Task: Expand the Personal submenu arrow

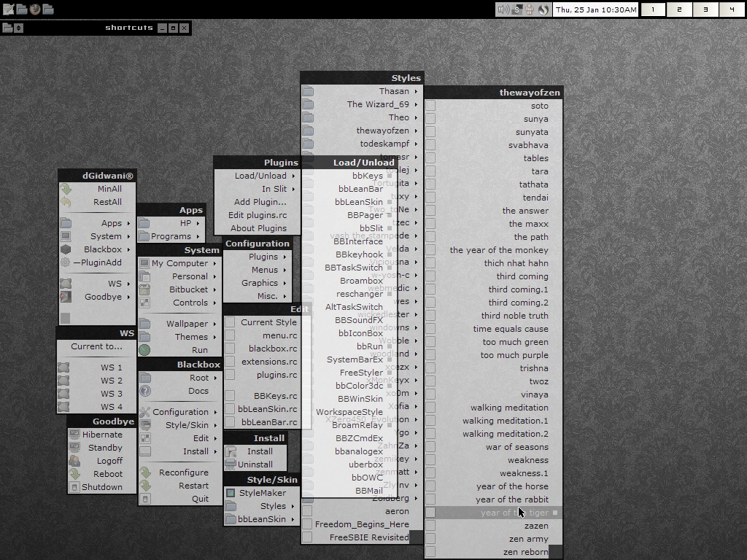Action: click(x=215, y=276)
